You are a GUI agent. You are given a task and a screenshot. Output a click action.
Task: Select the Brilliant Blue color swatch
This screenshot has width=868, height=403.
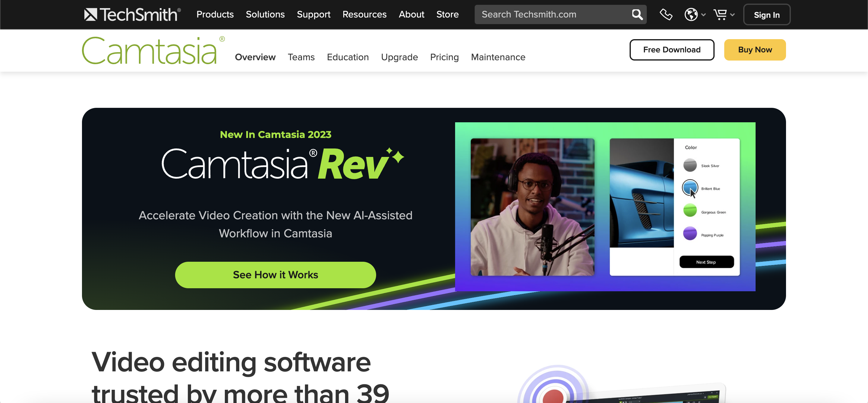690,188
